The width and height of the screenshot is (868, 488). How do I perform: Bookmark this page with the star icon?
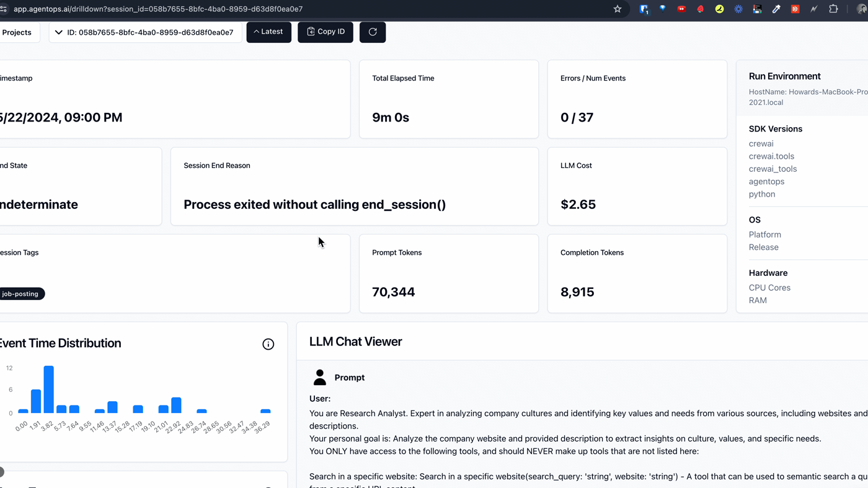point(618,9)
